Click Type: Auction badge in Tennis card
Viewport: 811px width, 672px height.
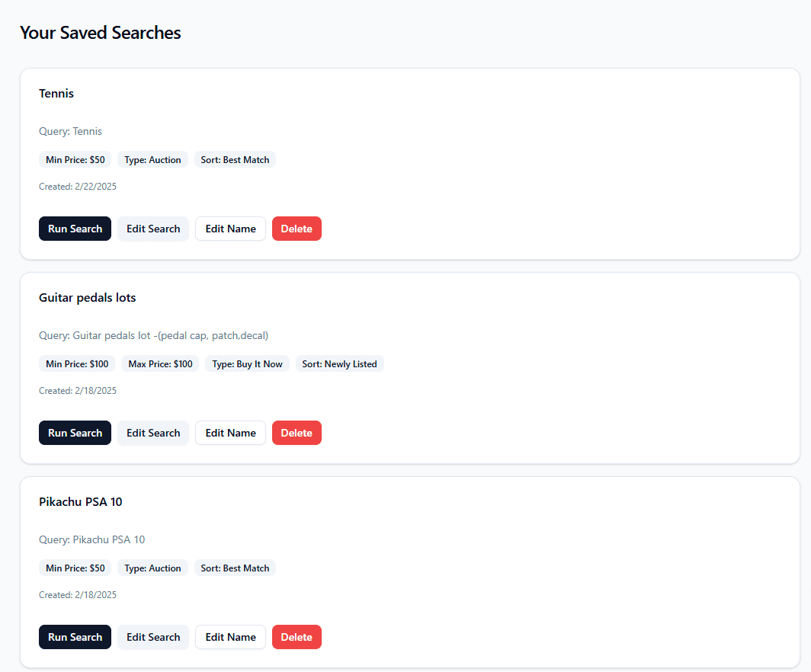point(152,159)
